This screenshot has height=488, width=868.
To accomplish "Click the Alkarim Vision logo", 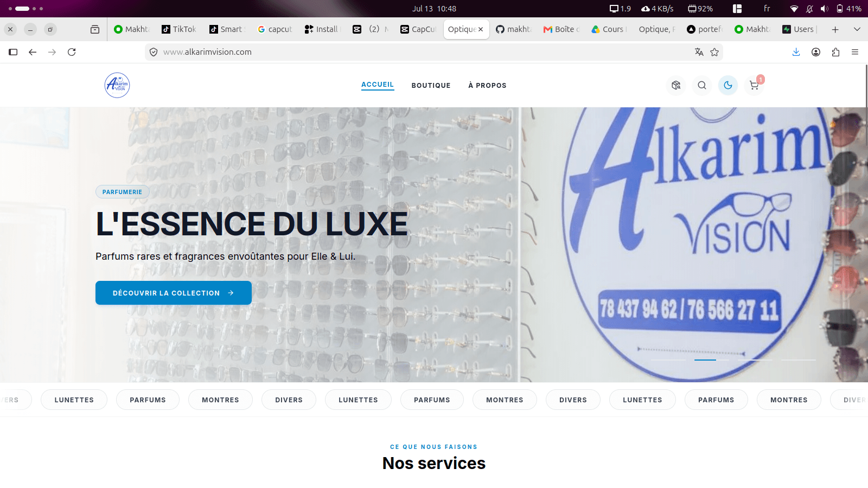I will pyautogui.click(x=117, y=85).
